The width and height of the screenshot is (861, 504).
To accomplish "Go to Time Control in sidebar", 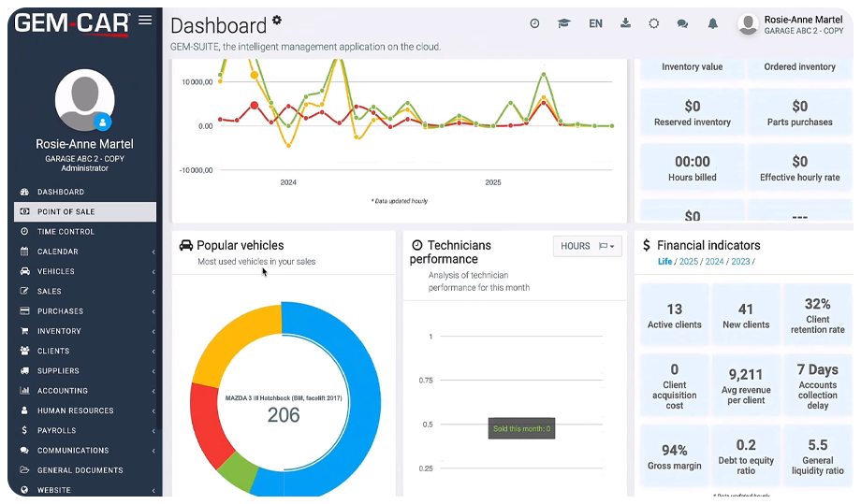I will pyautogui.click(x=84, y=232).
